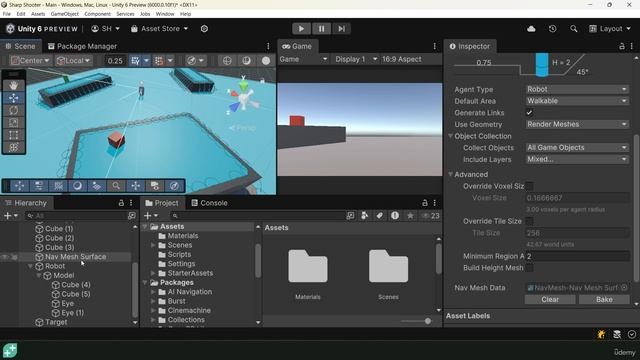
Task: Click the Hierarchy search field
Action: click(77, 216)
